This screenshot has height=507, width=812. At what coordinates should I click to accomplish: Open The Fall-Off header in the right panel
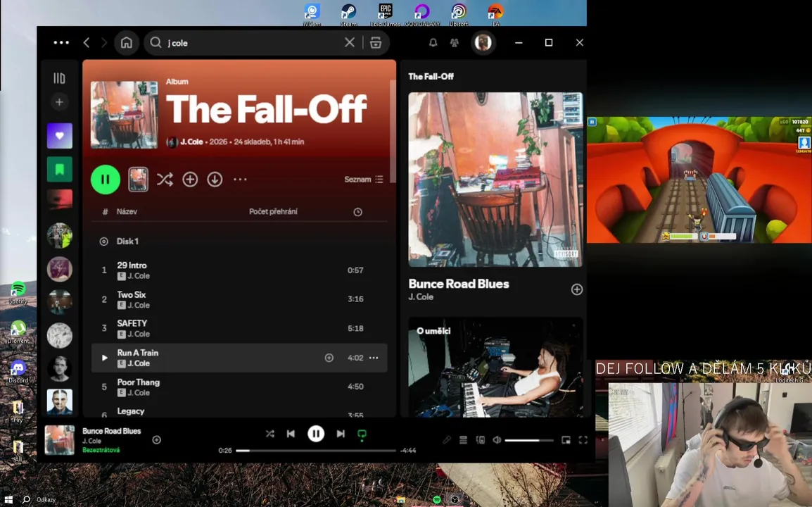pos(431,76)
